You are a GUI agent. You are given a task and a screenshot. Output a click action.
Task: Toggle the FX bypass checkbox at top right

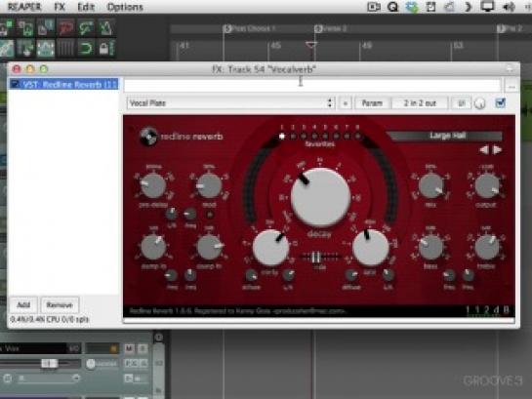[x=501, y=102]
